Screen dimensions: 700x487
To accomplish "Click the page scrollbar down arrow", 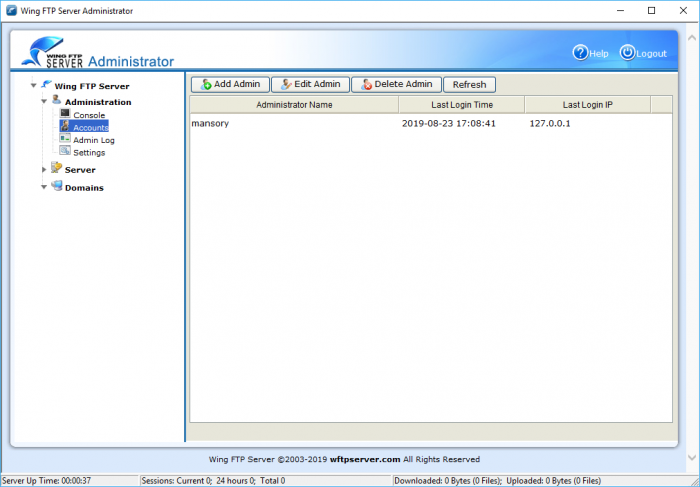I will 692,457.
